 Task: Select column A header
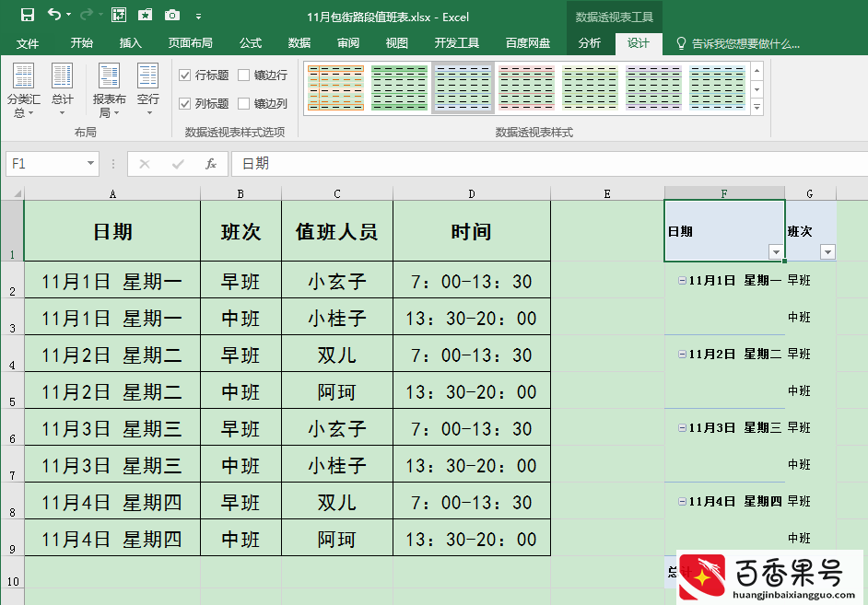click(x=112, y=193)
